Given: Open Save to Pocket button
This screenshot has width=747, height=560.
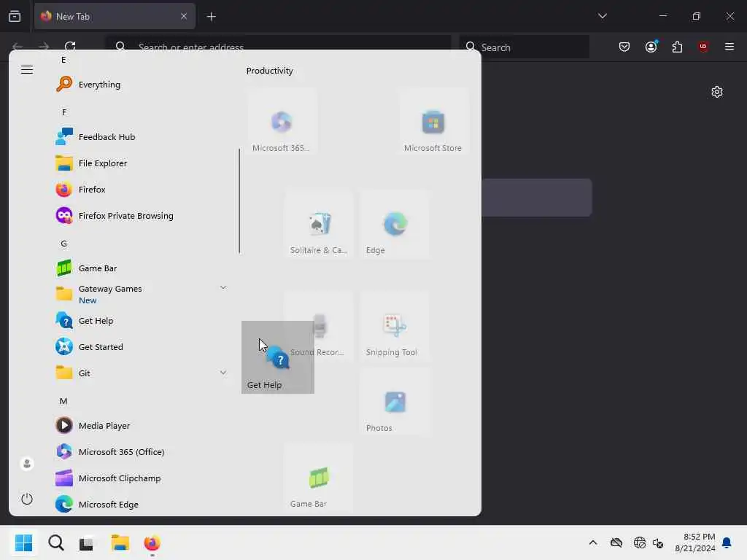Looking at the screenshot, I should tap(624, 47).
